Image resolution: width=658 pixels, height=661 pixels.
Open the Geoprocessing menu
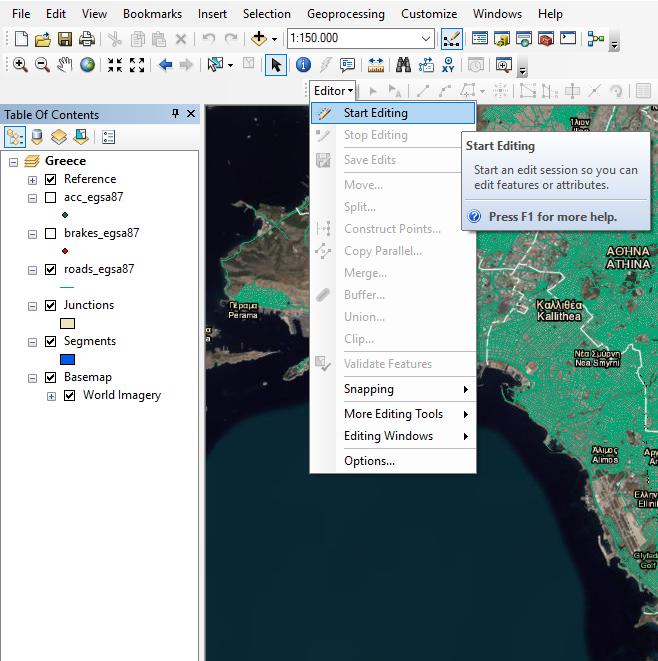click(346, 14)
